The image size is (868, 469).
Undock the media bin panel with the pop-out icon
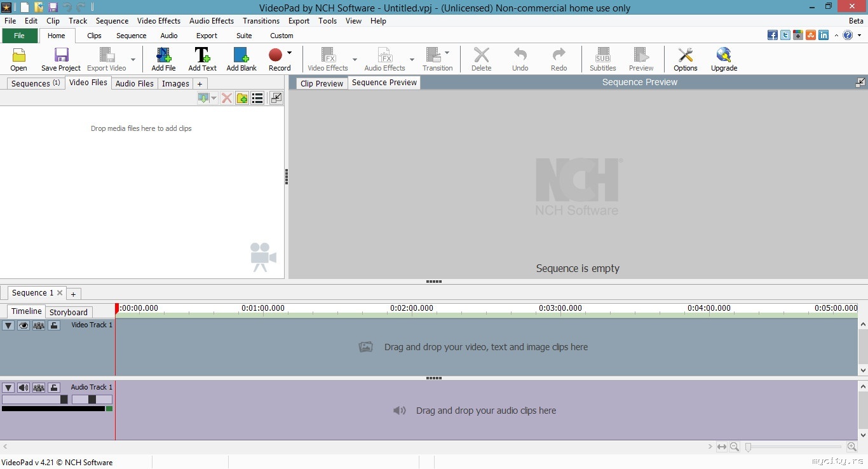pos(276,98)
